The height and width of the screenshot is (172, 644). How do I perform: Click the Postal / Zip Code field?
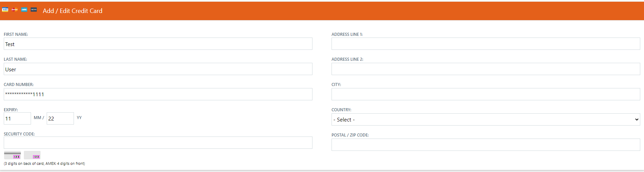pos(486,145)
